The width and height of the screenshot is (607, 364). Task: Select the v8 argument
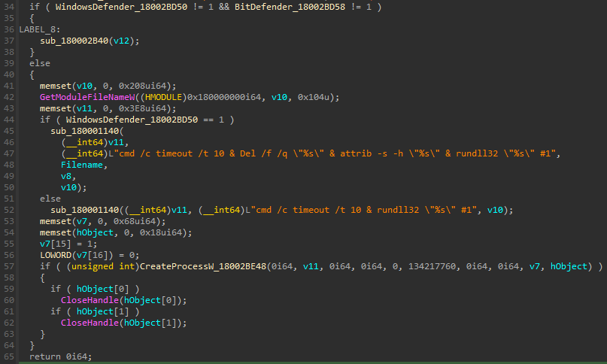click(x=65, y=176)
